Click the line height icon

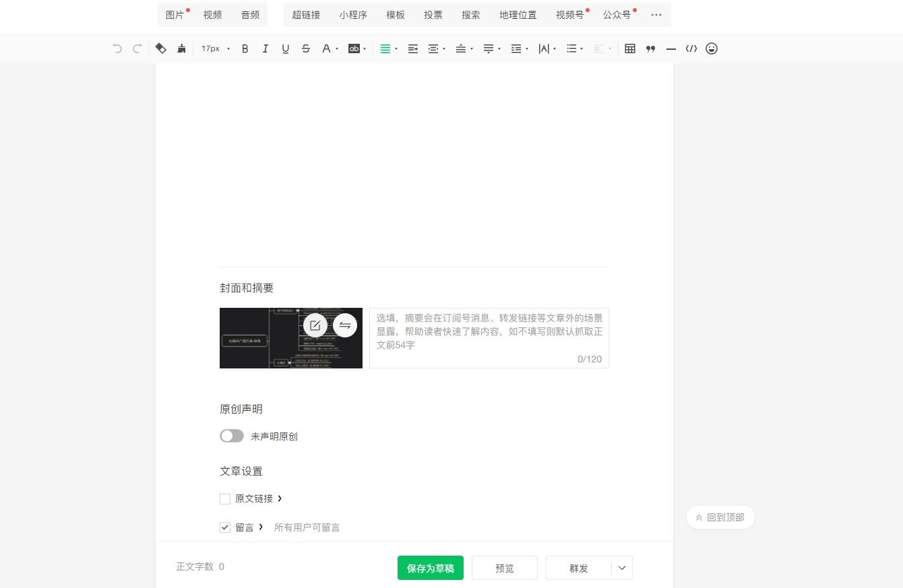coord(516,48)
